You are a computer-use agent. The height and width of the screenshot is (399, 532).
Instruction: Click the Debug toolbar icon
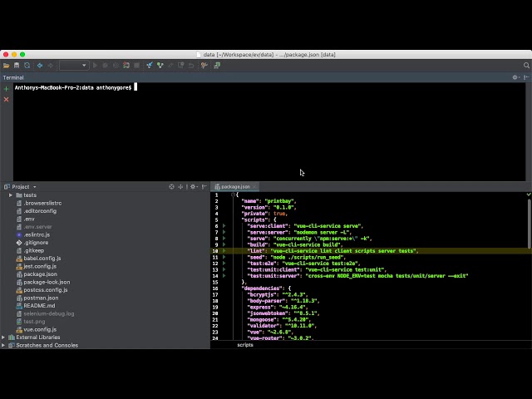tap(106, 66)
